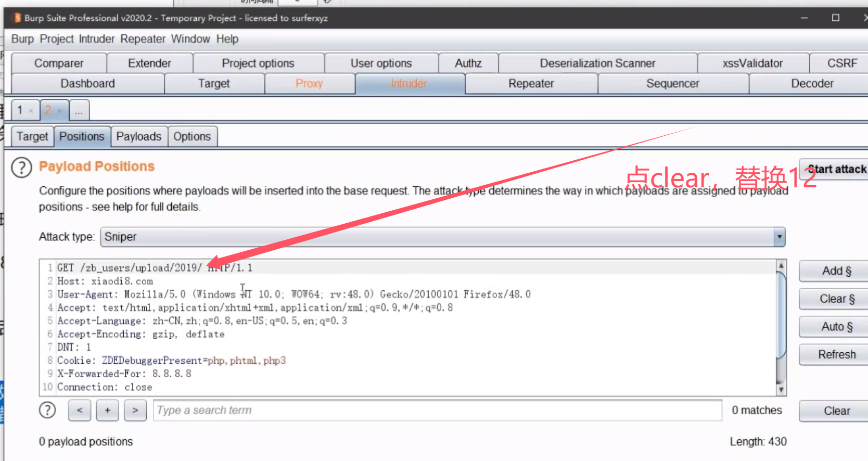The height and width of the screenshot is (461, 868).
Task: Close Intruder attack tab 2
Action: click(x=60, y=111)
